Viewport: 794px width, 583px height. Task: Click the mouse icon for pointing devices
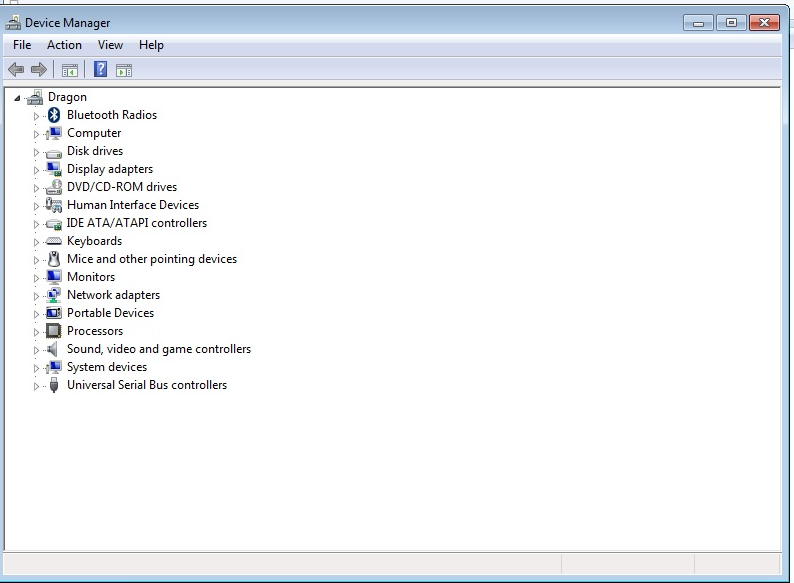pyautogui.click(x=54, y=259)
